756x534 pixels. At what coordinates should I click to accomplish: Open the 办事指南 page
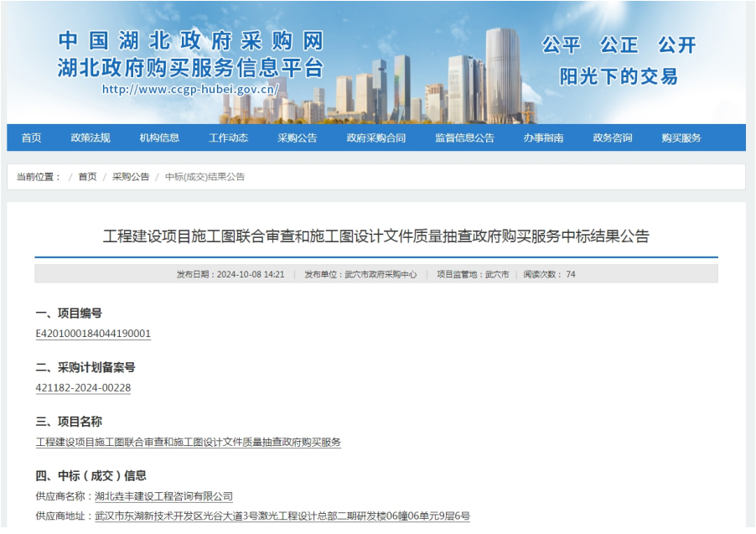point(542,137)
